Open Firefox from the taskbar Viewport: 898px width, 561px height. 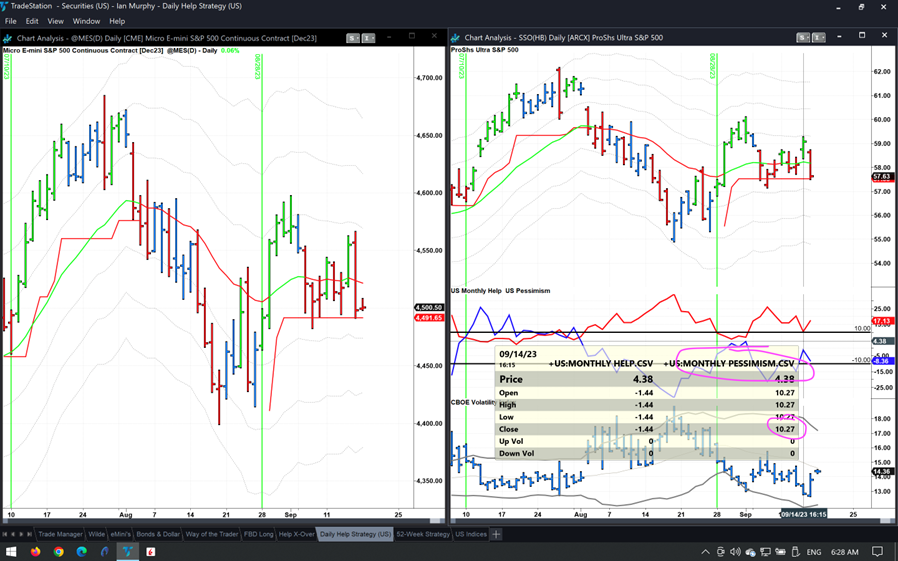(35, 551)
